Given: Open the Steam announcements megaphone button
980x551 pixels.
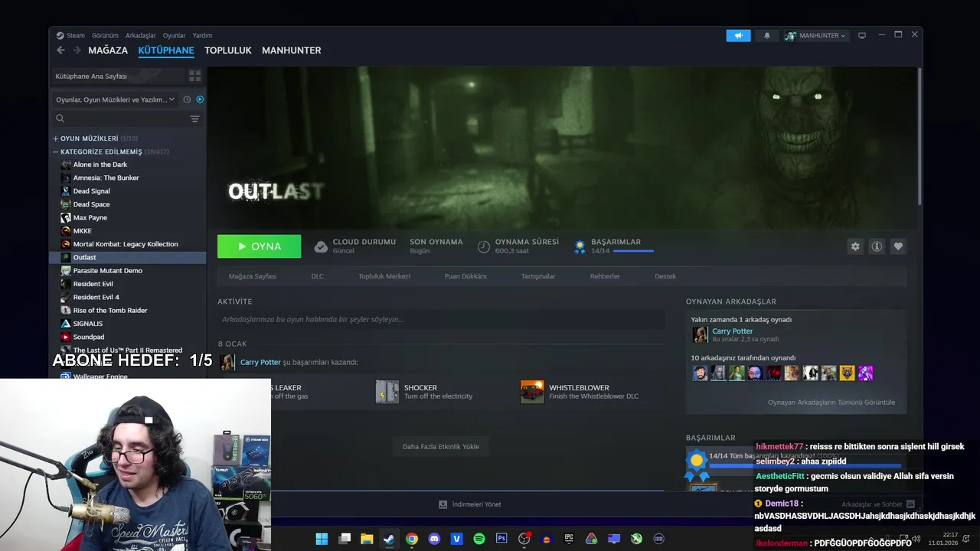Looking at the screenshot, I should point(739,35).
